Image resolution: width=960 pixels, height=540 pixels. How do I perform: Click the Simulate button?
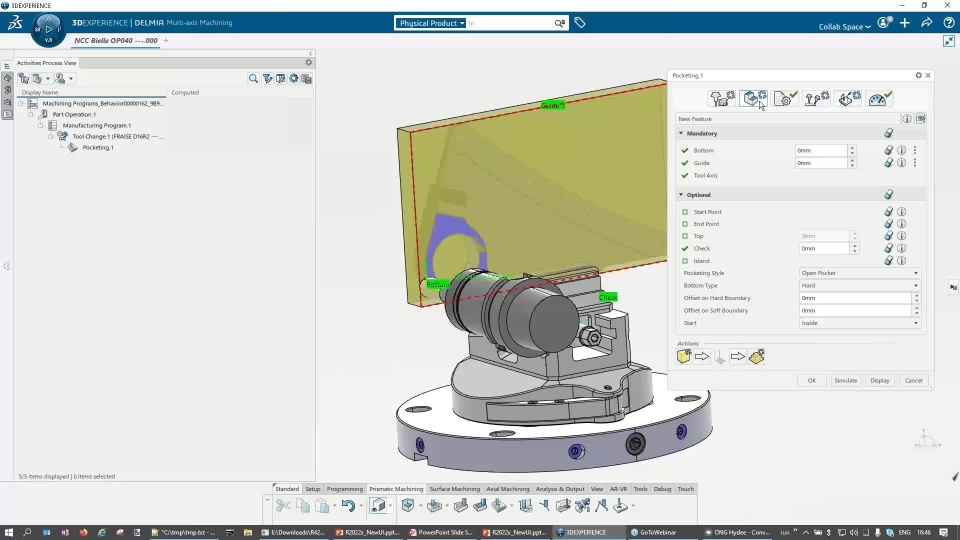846,380
